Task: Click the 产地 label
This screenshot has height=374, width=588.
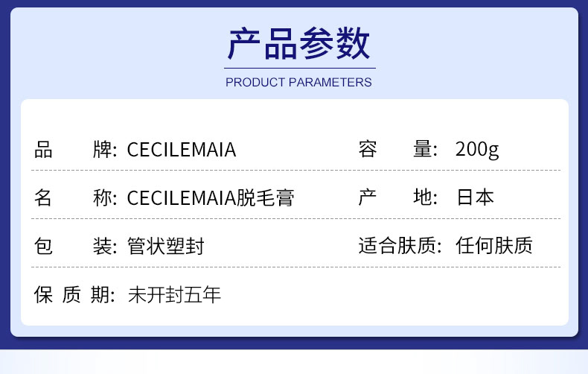Action: pos(398,197)
